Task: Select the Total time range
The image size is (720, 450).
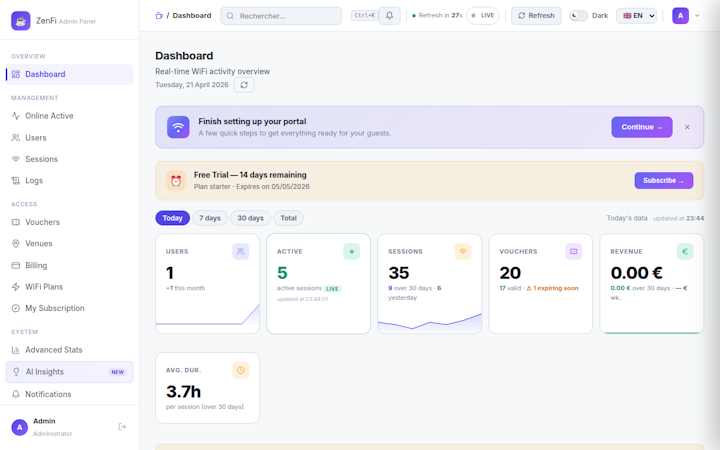Action: pos(288,218)
